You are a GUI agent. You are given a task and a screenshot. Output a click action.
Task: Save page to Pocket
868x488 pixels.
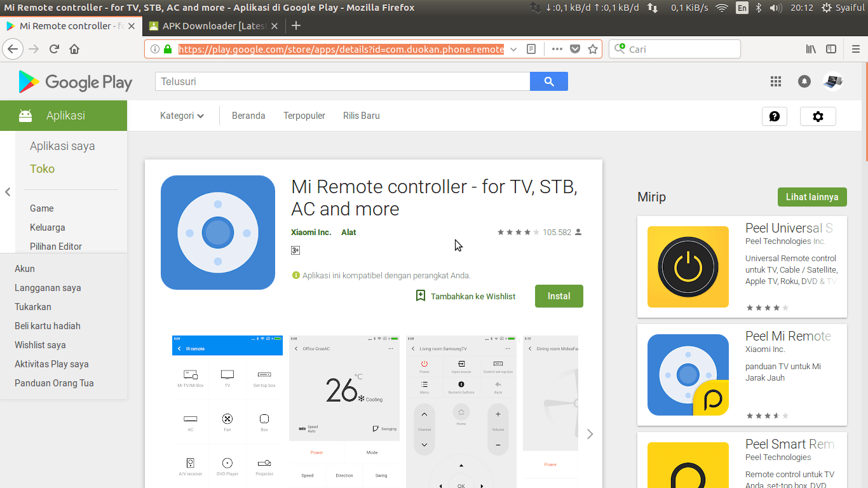(x=575, y=49)
